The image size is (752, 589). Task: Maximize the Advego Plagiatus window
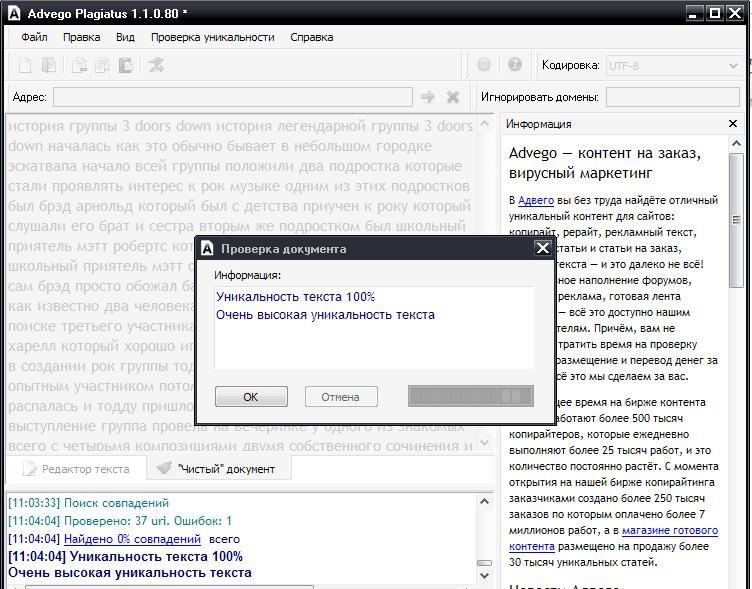pyautogui.click(x=714, y=13)
